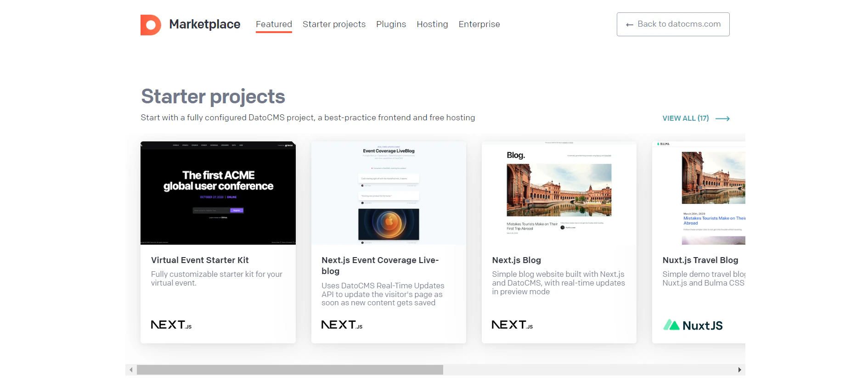Image resolution: width=868 pixels, height=387 pixels.
Task: Open the Marketplace home title link
Action: tap(205, 24)
